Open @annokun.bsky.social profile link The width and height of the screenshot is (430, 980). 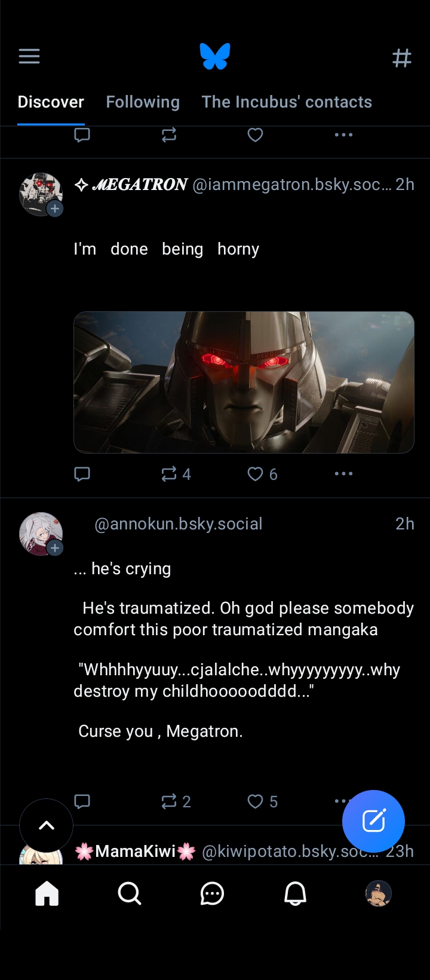[178, 524]
